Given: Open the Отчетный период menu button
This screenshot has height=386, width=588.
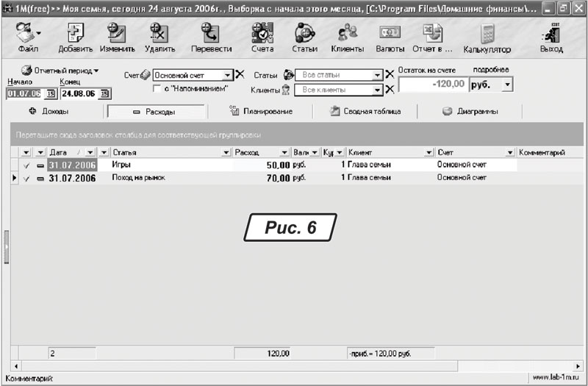Looking at the screenshot, I should (60, 70).
